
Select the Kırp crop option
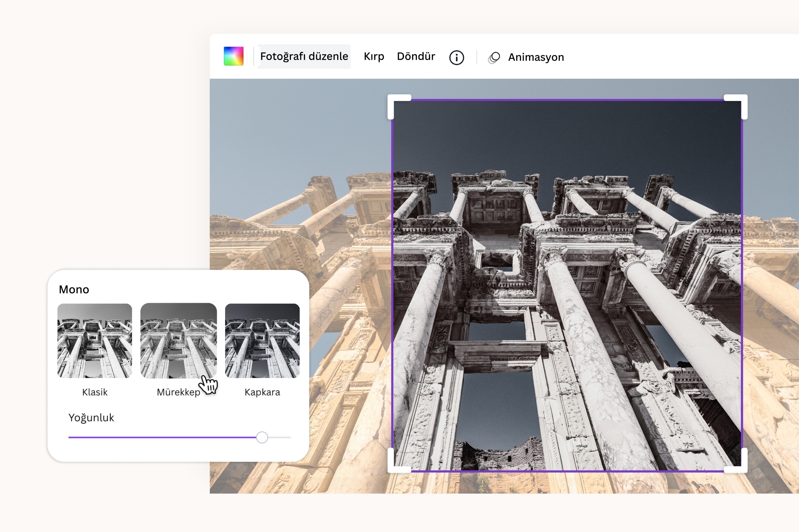pos(374,56)
